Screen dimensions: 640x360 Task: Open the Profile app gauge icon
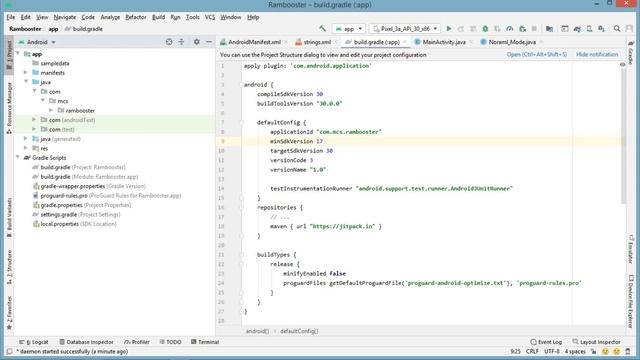[510, 29]
